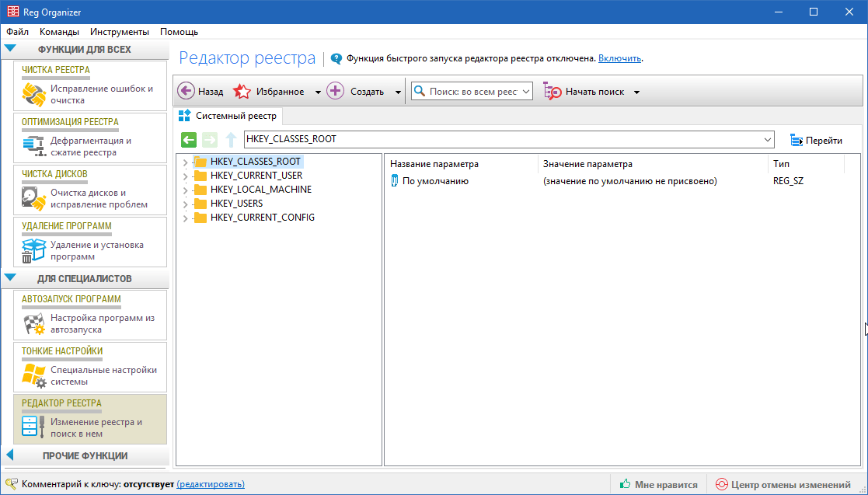Click the thumbs-up like icon in status bar
This screenshot has height=495, width=868.
(x=625, y=484)
